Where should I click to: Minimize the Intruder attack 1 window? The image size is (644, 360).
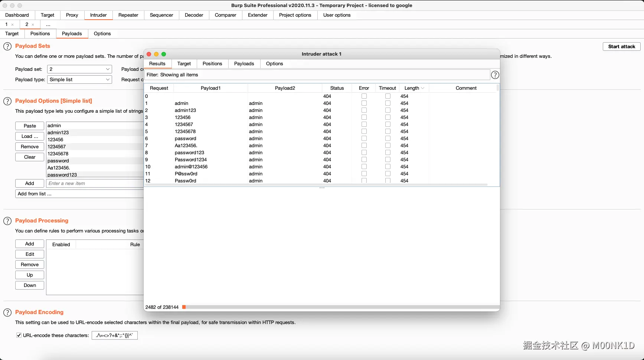[156, 54]
